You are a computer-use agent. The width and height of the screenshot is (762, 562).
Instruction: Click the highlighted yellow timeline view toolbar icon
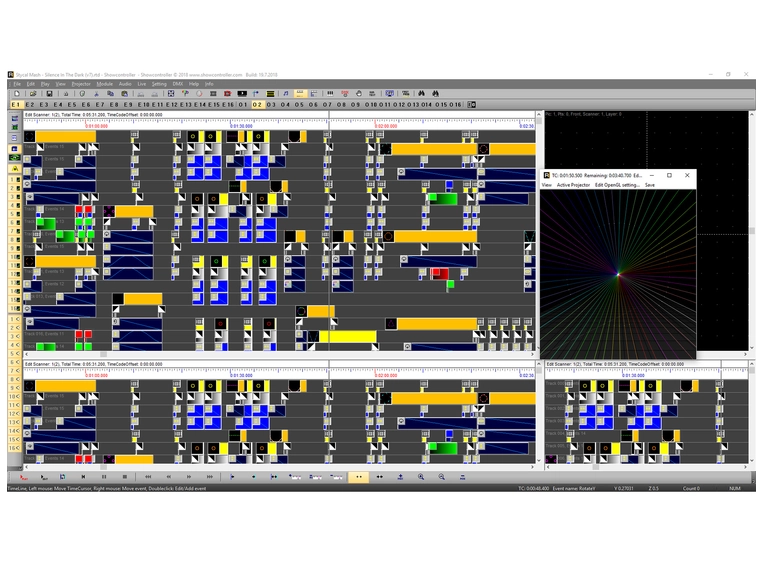point(300,93)
